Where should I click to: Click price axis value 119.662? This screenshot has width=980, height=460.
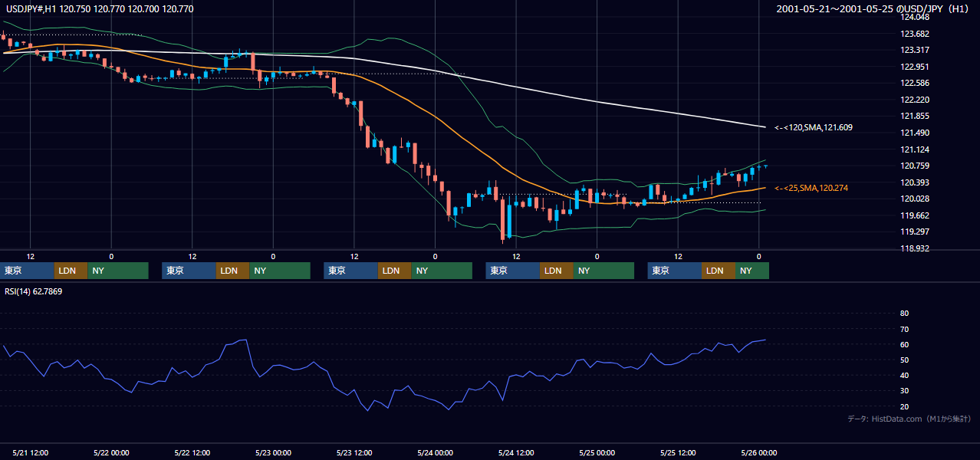coord(915,215)
